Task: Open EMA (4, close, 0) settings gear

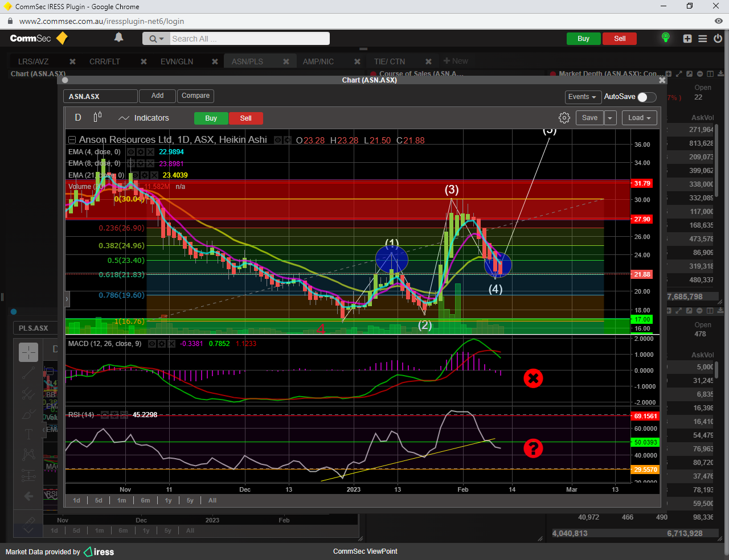Action: [141, 152]
